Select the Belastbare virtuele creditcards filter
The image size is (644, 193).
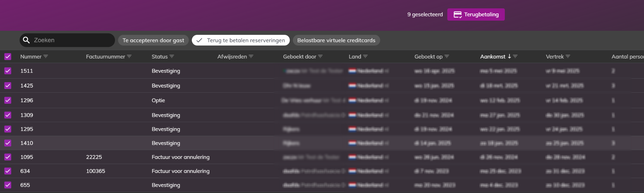336,40
